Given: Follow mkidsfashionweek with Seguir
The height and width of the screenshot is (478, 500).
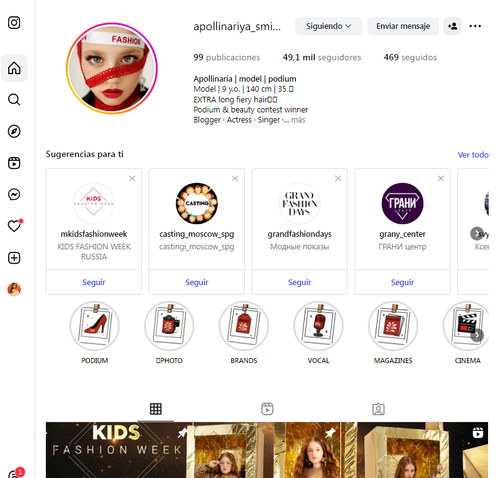Looking at the screenshot, I should coord(94,282).
